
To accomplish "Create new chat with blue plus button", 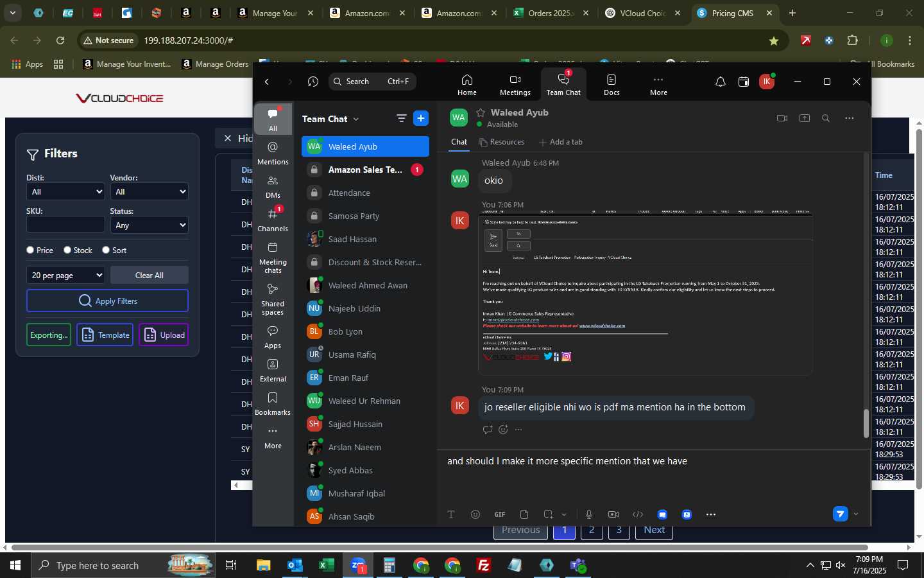I will (420, 118).
